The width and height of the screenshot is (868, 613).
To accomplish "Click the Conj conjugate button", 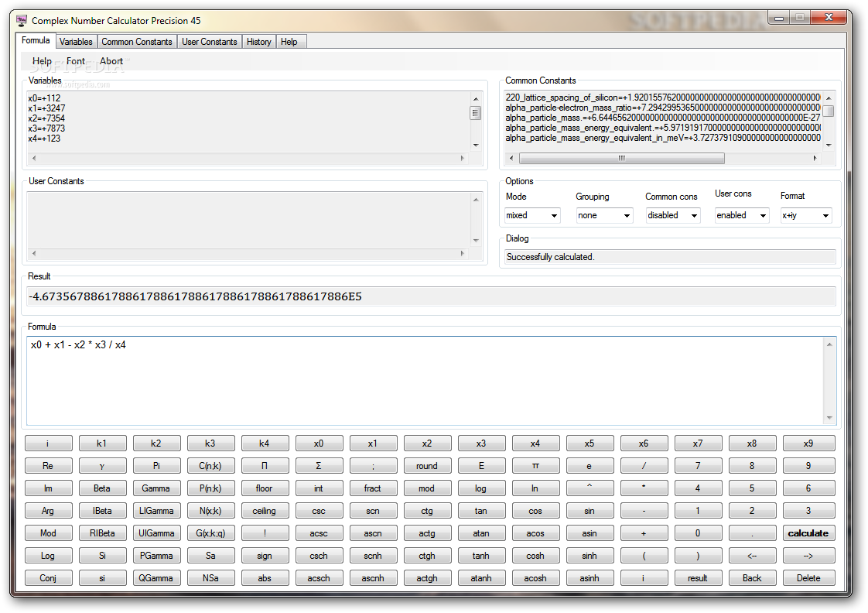I will tap(48, 578).
